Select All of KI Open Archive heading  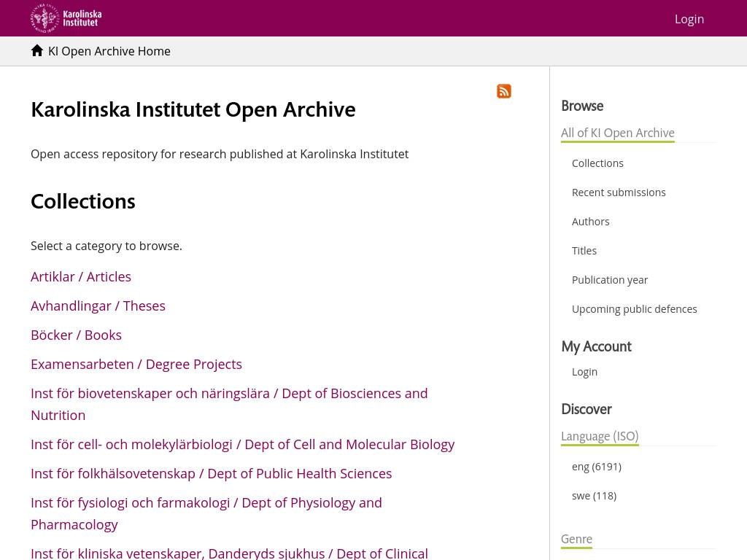tap(617, 133)
